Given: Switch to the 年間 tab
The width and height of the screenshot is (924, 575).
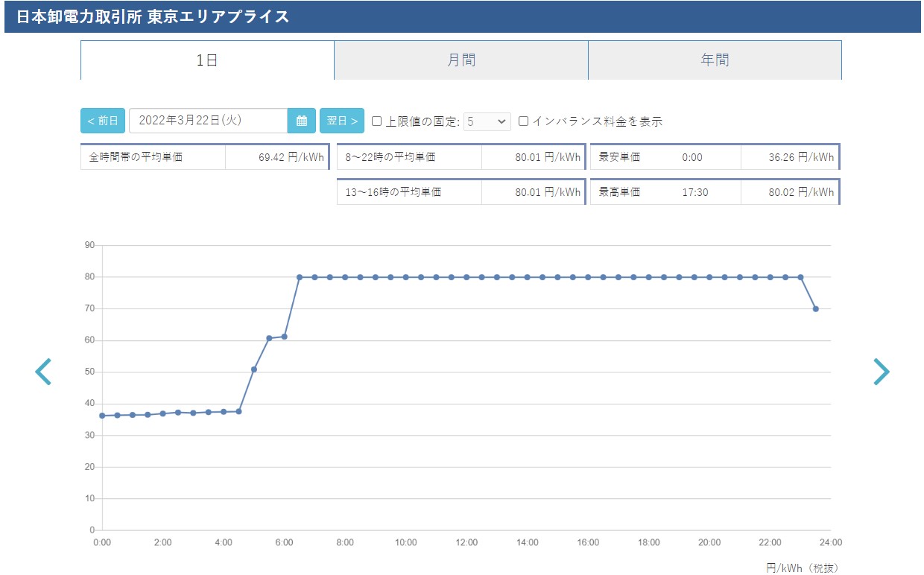Looking at the screenshot, I should click(x=715, y=60).
